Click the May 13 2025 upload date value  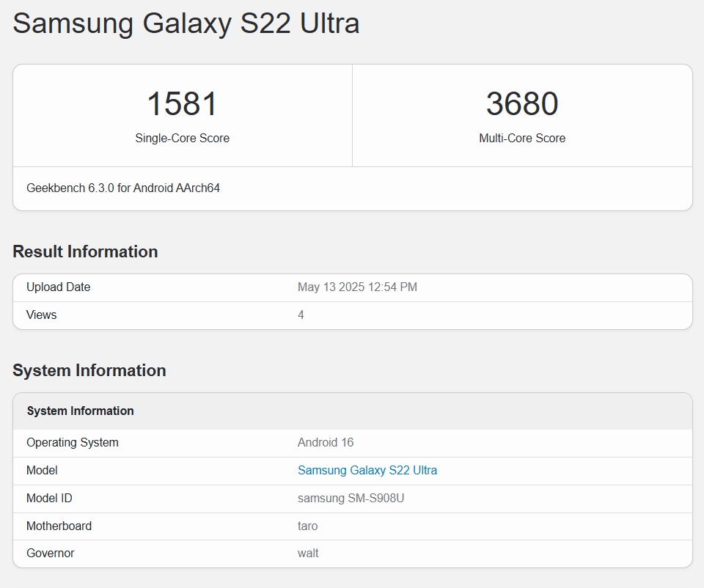click(x=357, y=287)
